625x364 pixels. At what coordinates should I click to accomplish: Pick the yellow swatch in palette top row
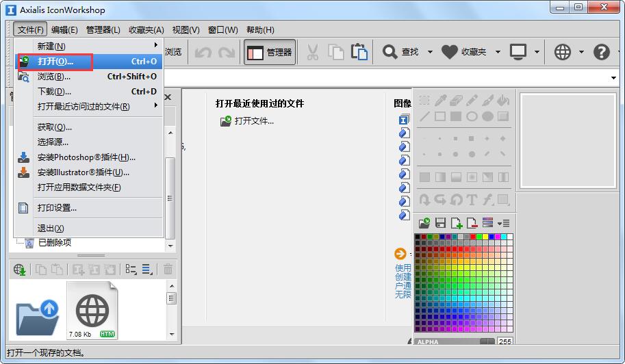pyautogui.click(x=485, y=237)
